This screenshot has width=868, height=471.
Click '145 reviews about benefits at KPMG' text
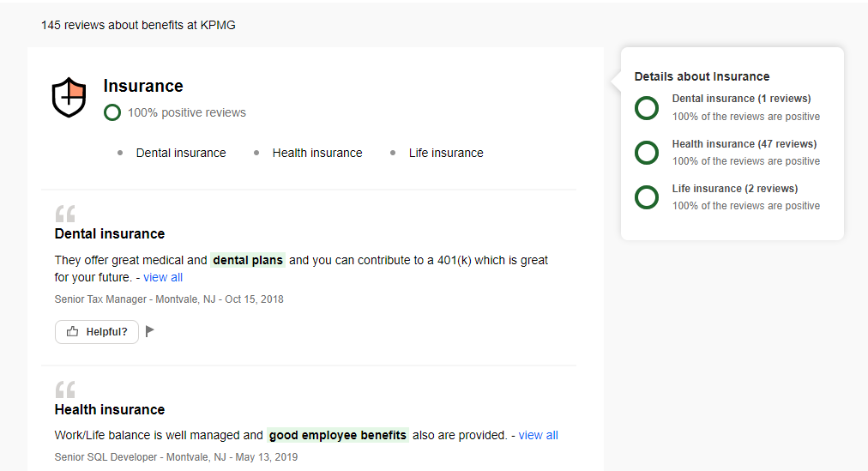click(138, 25)
